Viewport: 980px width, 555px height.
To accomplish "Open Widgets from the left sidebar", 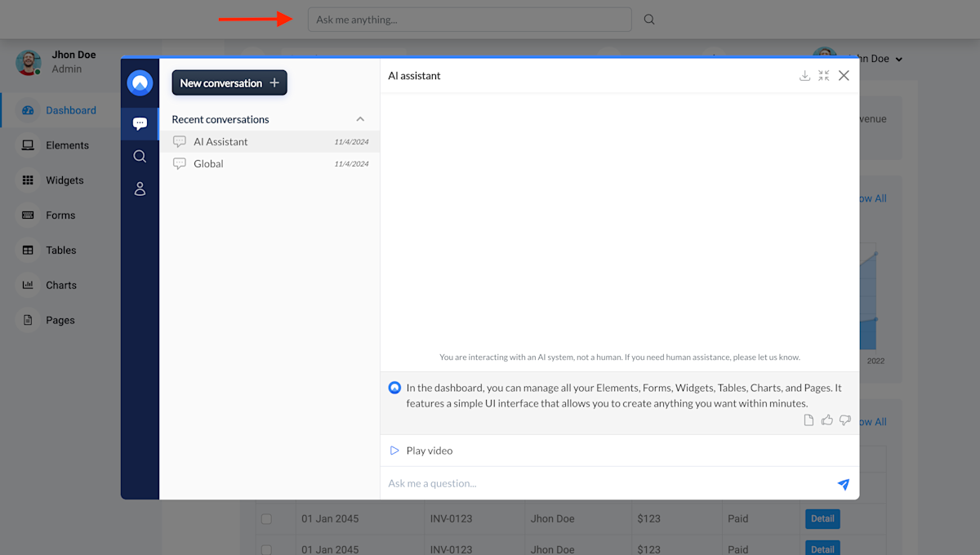I will coord(64,180).
